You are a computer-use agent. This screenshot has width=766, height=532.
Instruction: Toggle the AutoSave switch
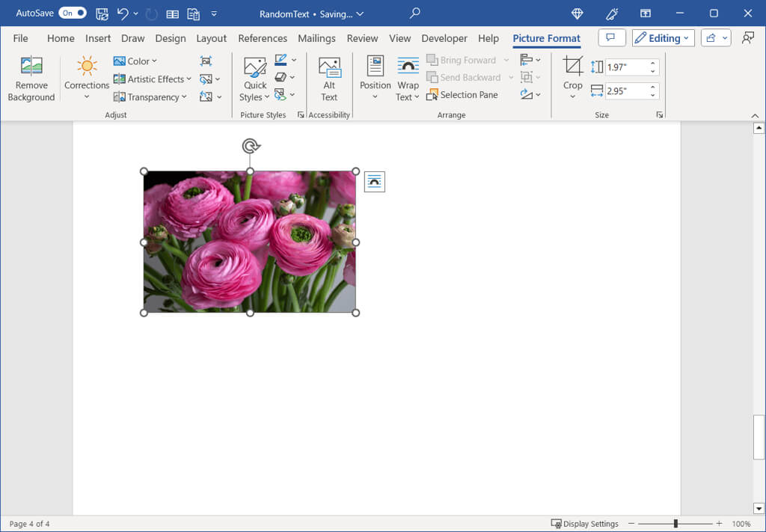(73, 13)
